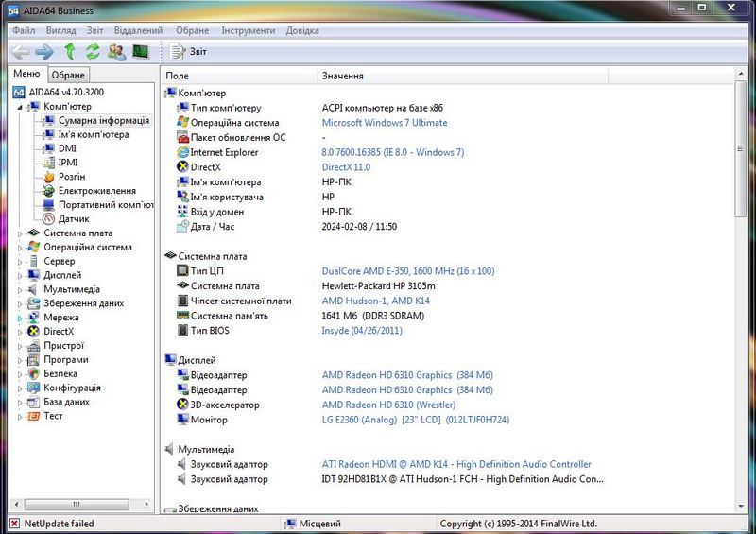Expand the Мультимедіа tree node
This screenshot has width=756, height=534.
[x=21, y=289]
